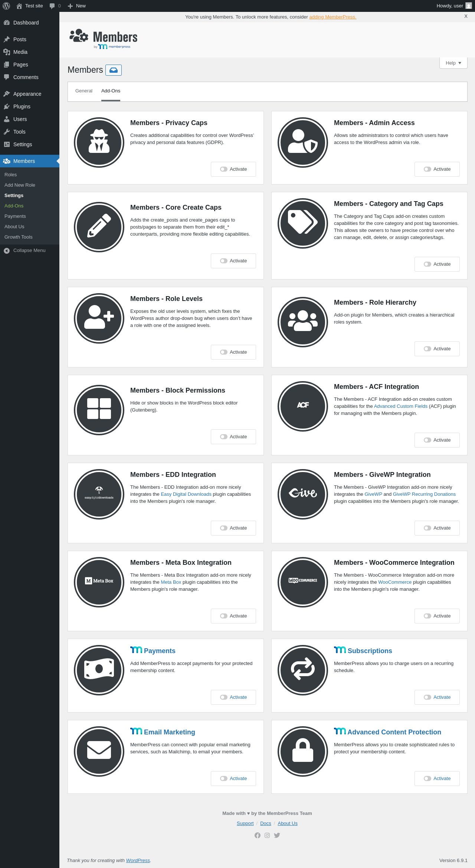
Task: Activate the Members - ACF Integration add-on
Action: (437, 440)
